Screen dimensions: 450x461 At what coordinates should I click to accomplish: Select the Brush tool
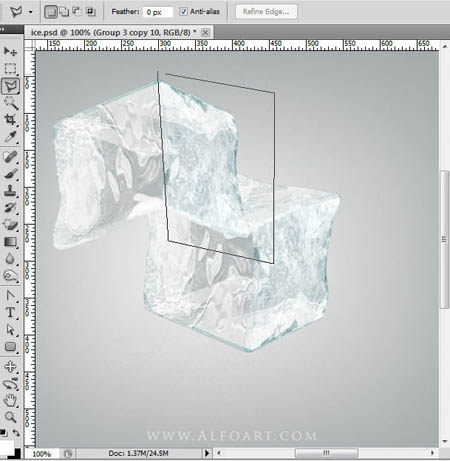[x=10, y=174]
